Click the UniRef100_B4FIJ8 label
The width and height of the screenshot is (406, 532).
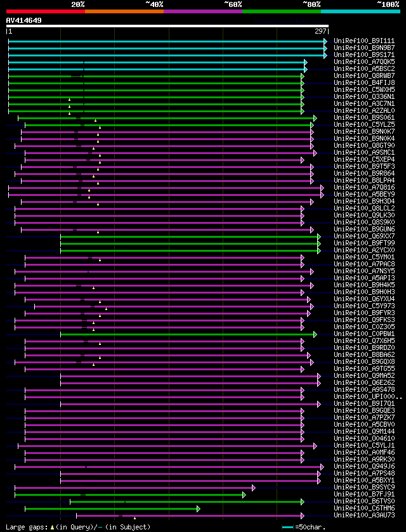[x=364, y=83]
